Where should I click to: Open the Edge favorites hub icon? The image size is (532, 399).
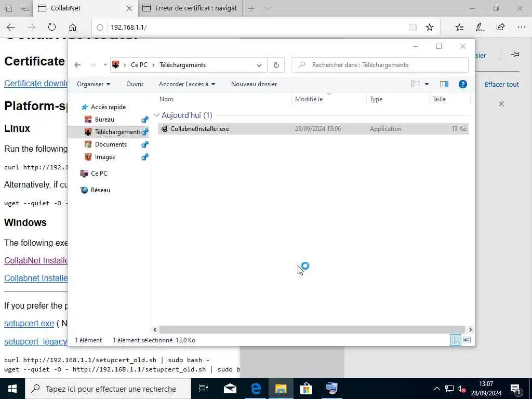(459, 27)
